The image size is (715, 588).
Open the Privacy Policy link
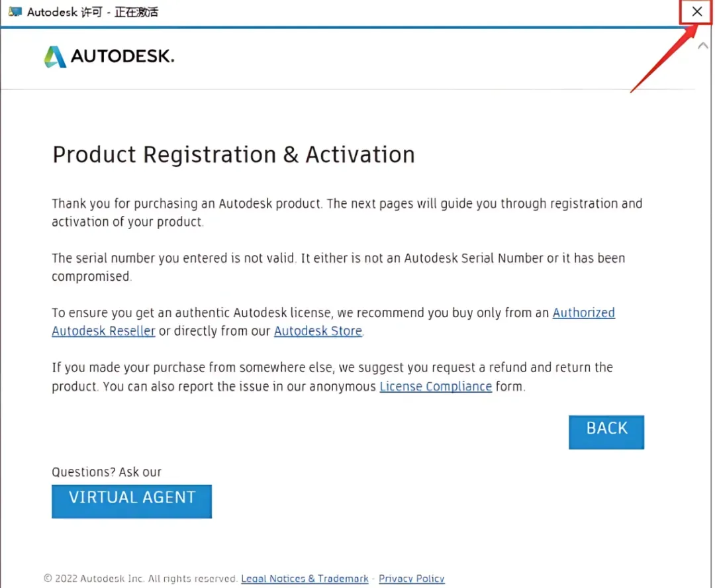[x=411, y=579]
